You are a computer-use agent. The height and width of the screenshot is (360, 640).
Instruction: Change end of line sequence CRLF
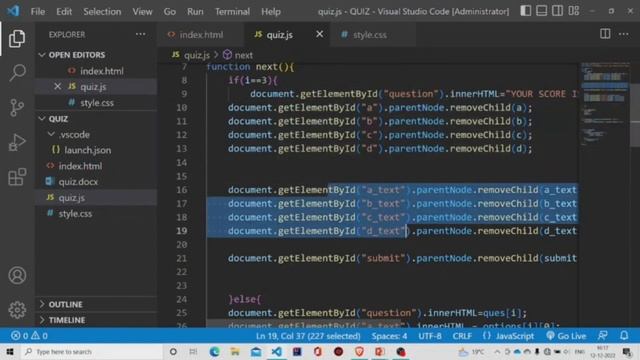pyautogui.click(x=462, y=336)
